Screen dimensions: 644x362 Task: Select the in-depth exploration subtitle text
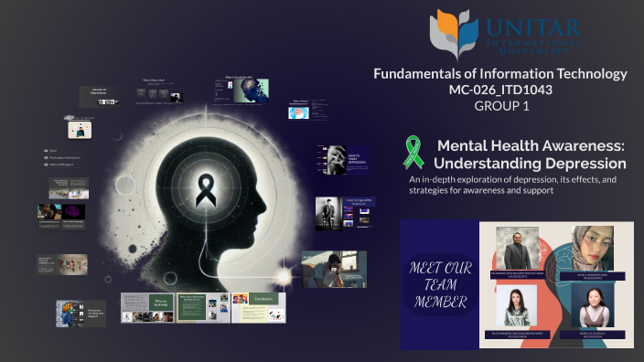[x=512, y=185]
